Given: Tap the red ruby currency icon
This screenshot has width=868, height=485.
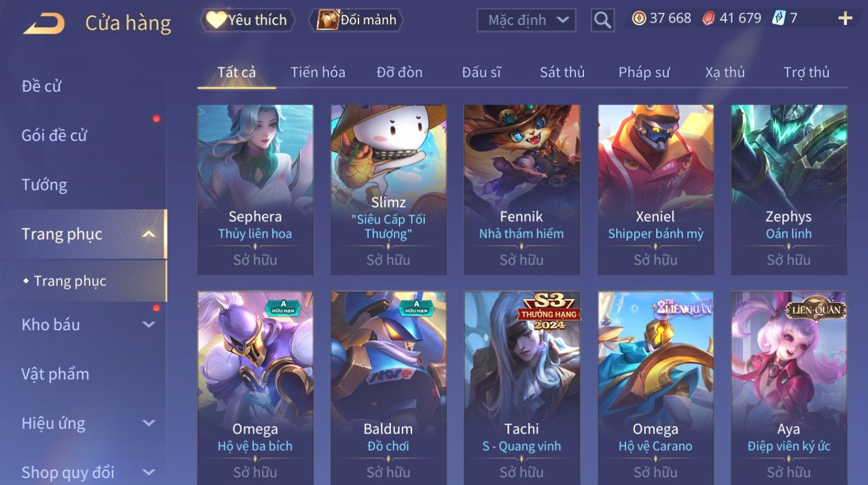Looking at the screenshot, I should click(x=708, y=19).
